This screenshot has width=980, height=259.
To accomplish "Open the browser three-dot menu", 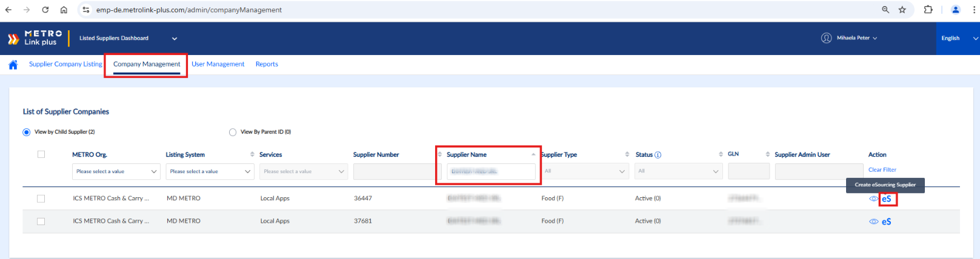I will pyautogui.click(x=974, y=10).
